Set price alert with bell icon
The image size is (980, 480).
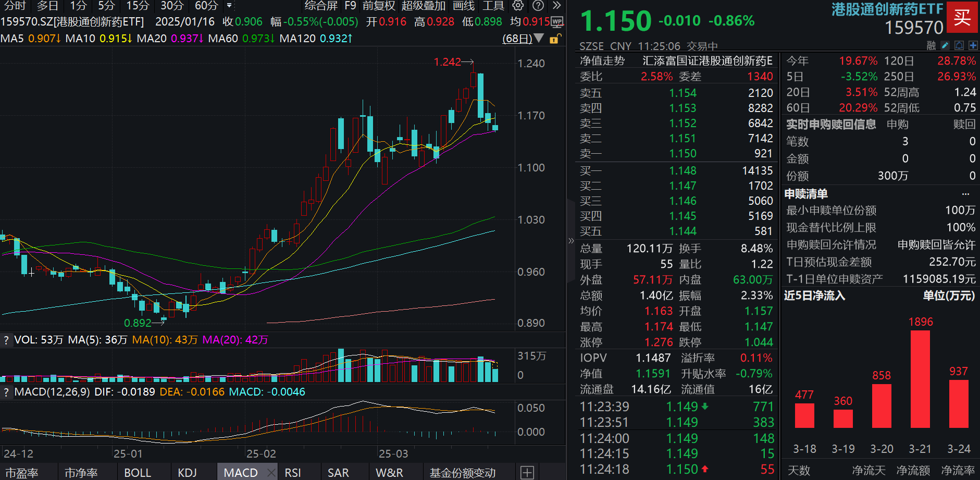(959, 46)
